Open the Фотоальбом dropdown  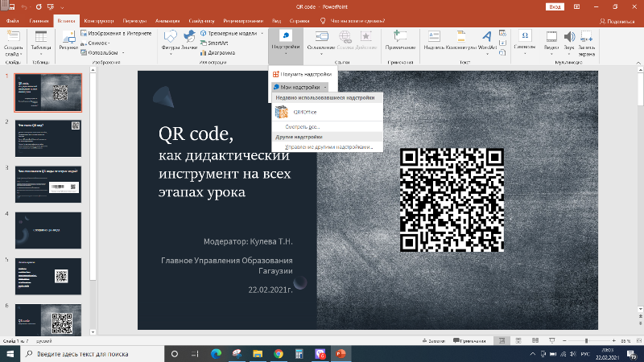102,53
